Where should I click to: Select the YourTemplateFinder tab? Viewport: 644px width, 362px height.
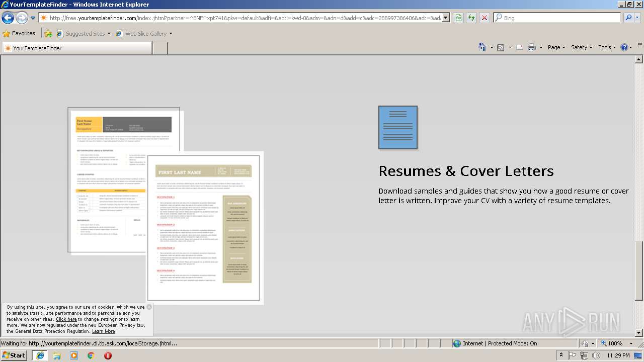pyautogui.click(x=76, y=48)
